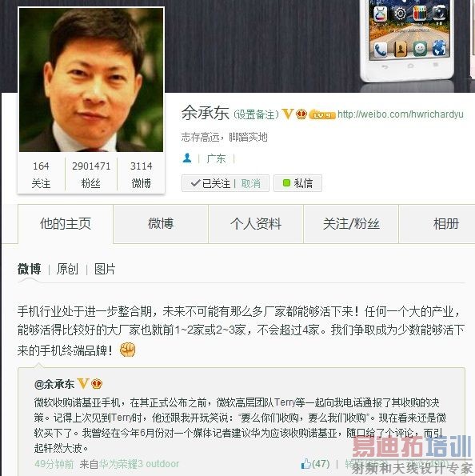This screenshot has height=476, width=475.
Task: Open the weibo.com/hwrichardyu profile link
Action: click(401, 114)
